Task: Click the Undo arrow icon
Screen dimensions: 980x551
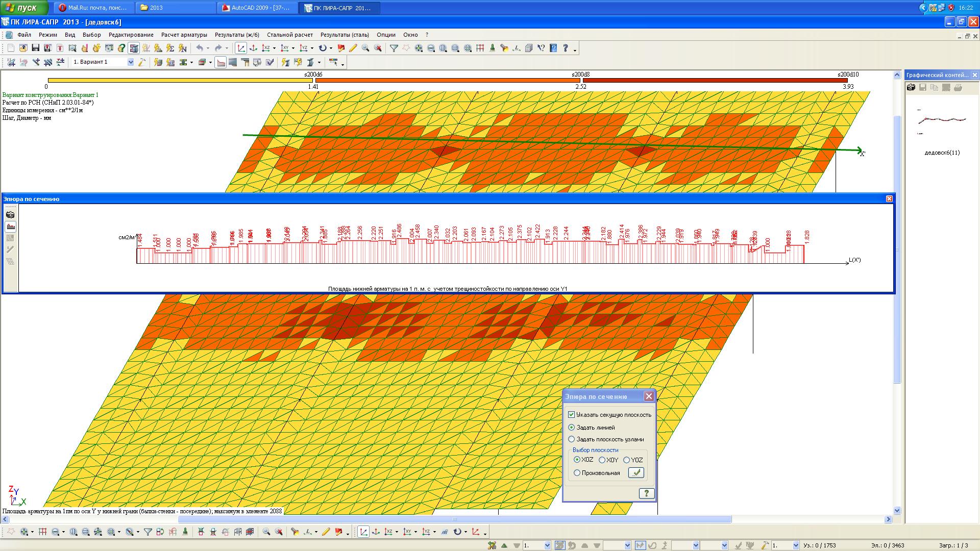Action: pos(200,48)
